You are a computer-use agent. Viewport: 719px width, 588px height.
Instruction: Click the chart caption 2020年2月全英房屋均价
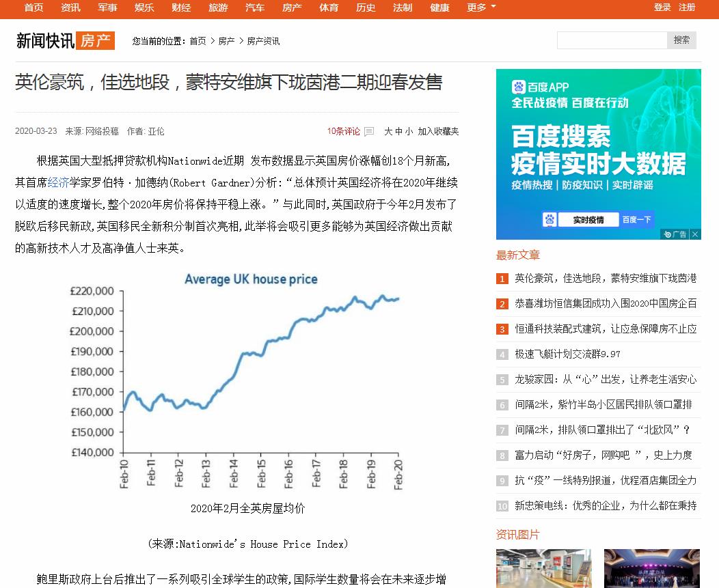[247, 508]
